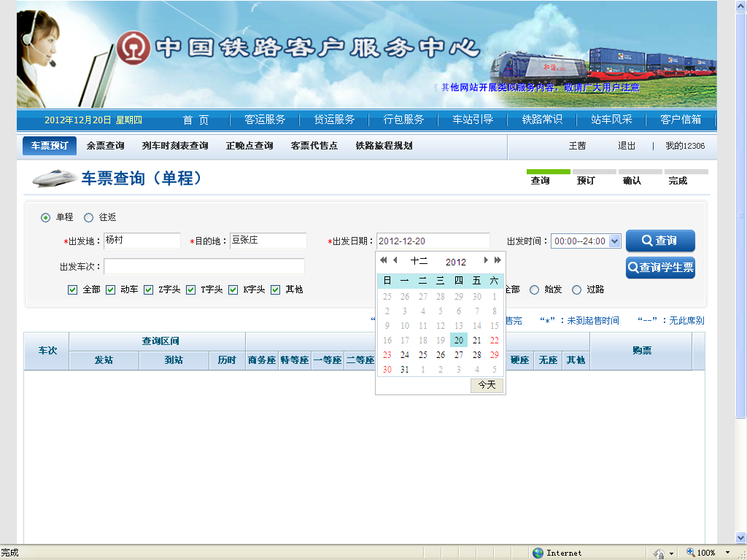Toggle the 动车 checkbox

click(111, 290)
